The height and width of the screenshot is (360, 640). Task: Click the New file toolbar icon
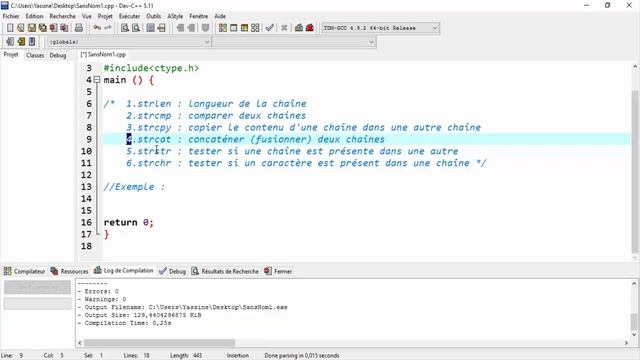coord(10,28)
